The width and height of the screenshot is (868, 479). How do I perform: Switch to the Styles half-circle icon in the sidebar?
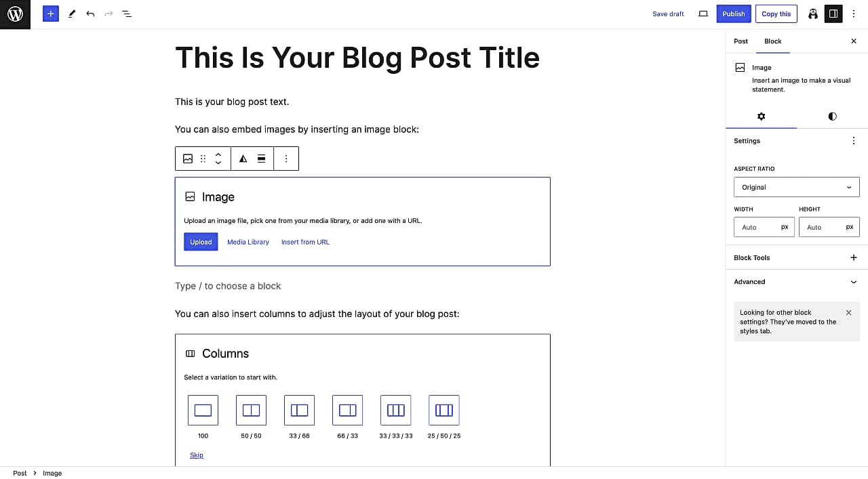tap(832, 117)
